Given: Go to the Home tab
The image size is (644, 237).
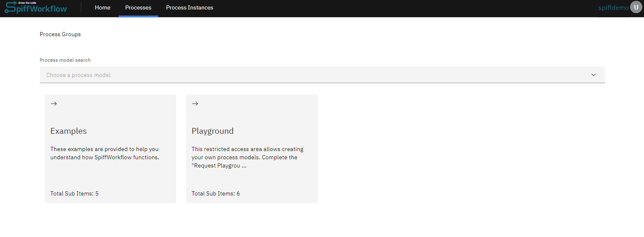Looking at the screenshot, I should (x=102, y=7).
